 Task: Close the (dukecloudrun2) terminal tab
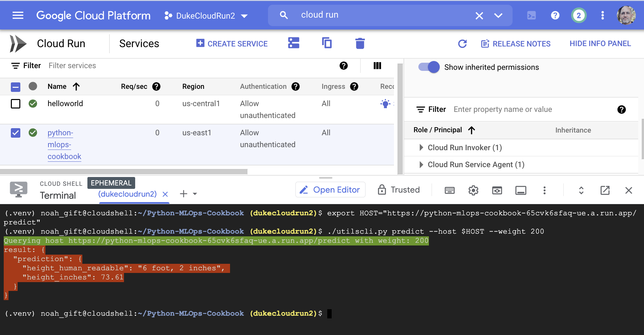(165, 194)
